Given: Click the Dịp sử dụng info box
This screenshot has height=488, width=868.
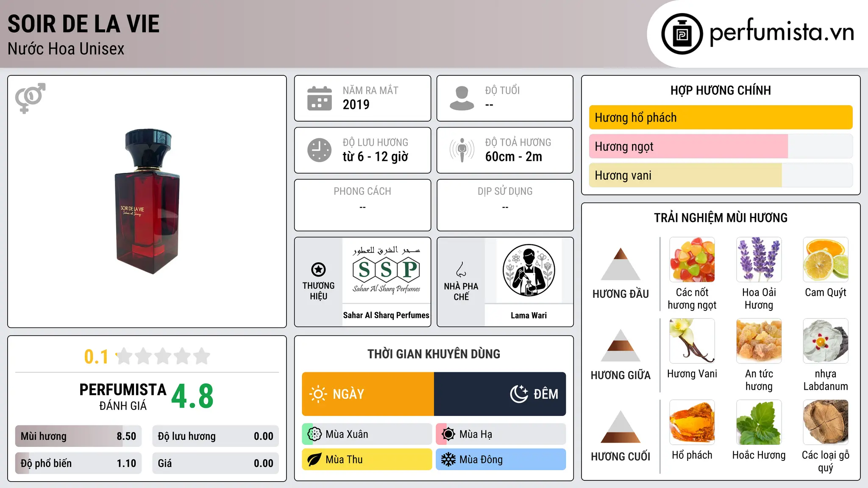Looking at the screenshot, I should [x=505, y=205].
